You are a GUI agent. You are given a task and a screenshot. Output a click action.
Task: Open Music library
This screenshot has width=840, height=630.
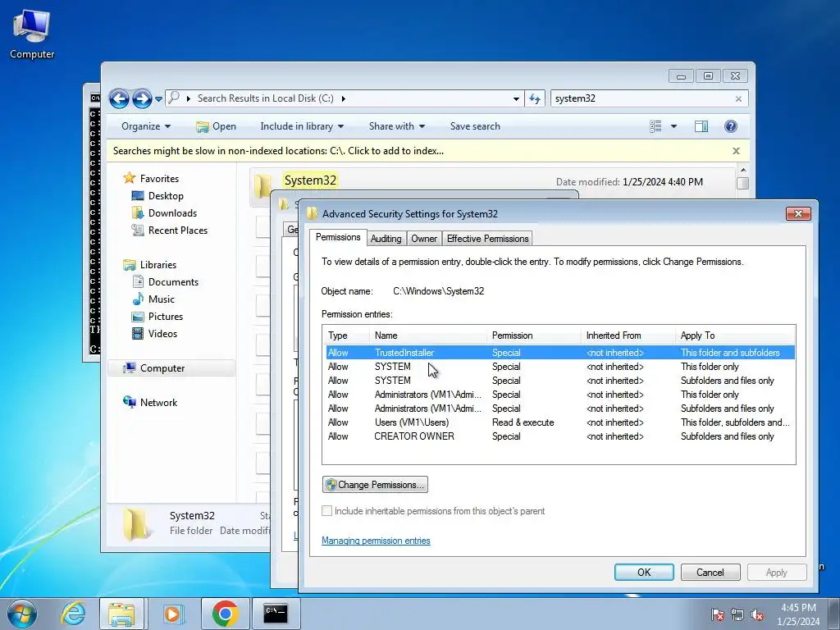(x=162, y=299)
